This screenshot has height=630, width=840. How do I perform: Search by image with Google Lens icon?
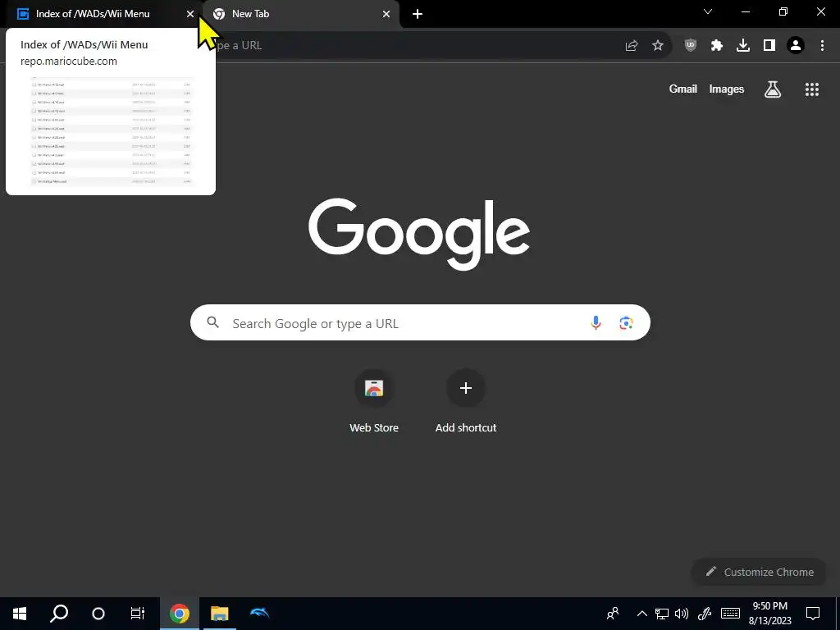point(626,322)
